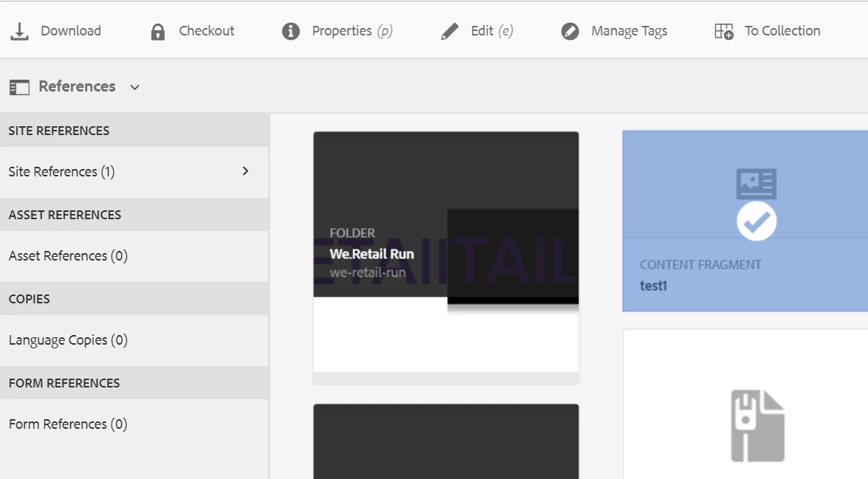Click the CONTENT FRAGMENT label
Image resolution: width=868 pixels, height=479 pixels.
click(700, 265)
